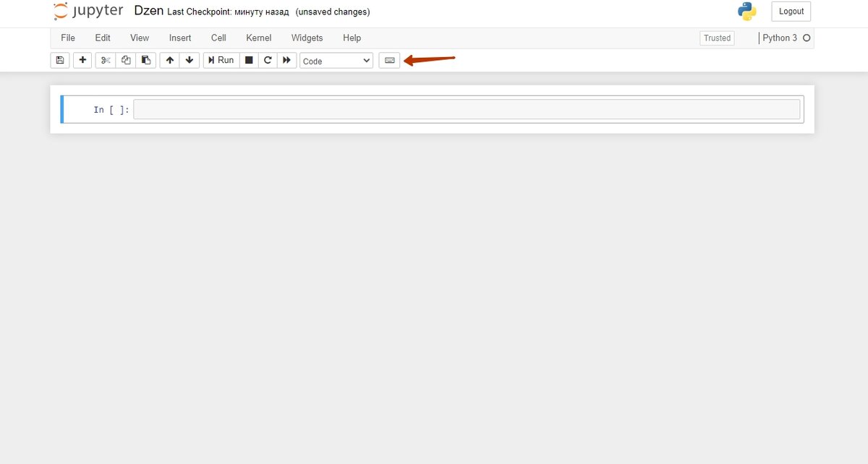Run the current cell
This screenshot has width=868, height=464.
[x=221, y=61]
